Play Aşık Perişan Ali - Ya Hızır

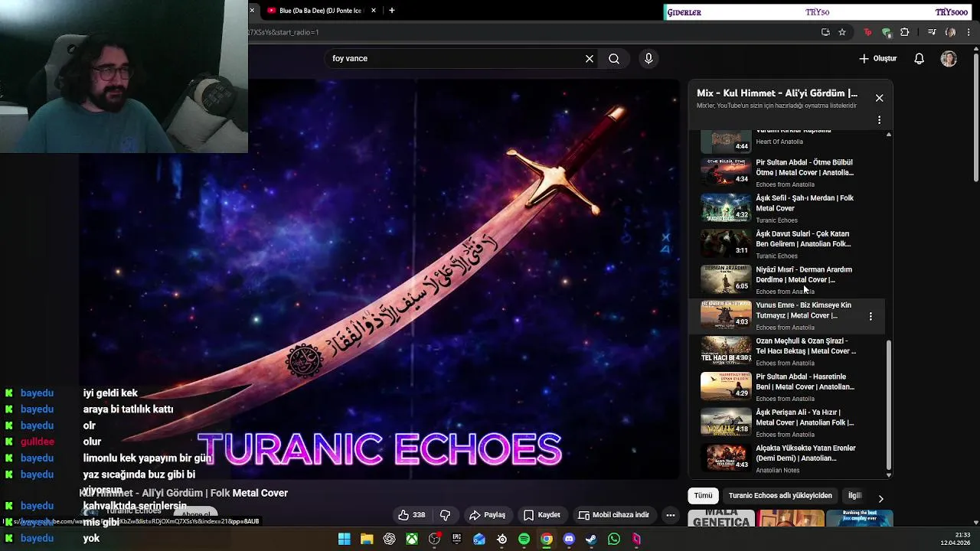click(789, 422)
